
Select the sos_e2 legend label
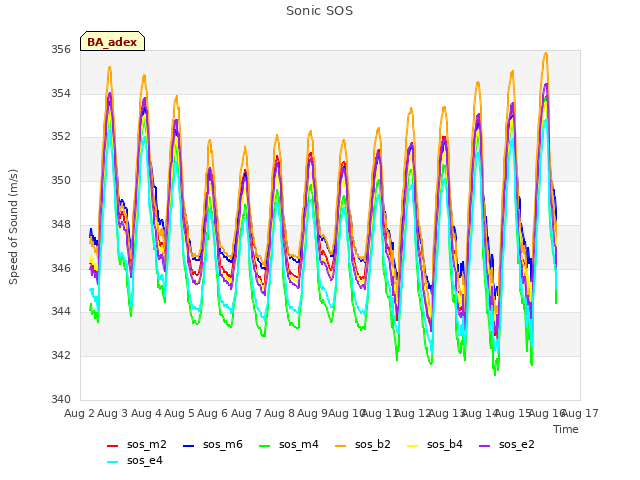tap(517, 444)
